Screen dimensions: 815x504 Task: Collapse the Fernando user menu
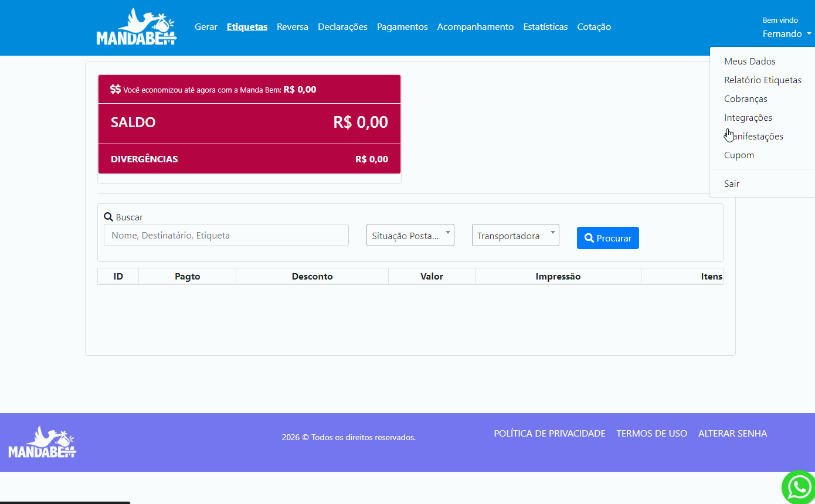(x=786, y=34)
